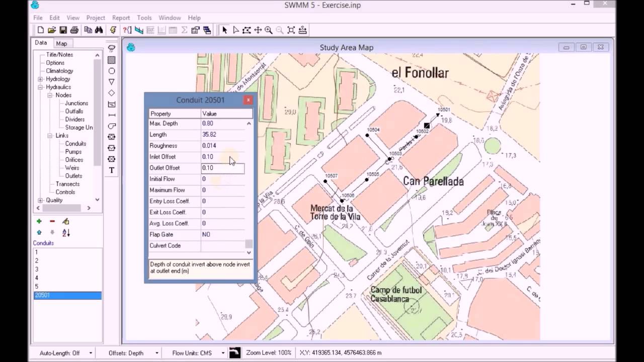Click the open project folder icon
The height and width of the screenshot is (362, 644).
point(52,30)
